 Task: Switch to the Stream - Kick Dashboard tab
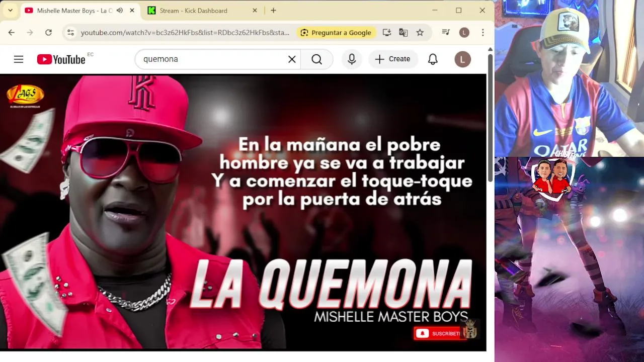[x=193, y=11]
